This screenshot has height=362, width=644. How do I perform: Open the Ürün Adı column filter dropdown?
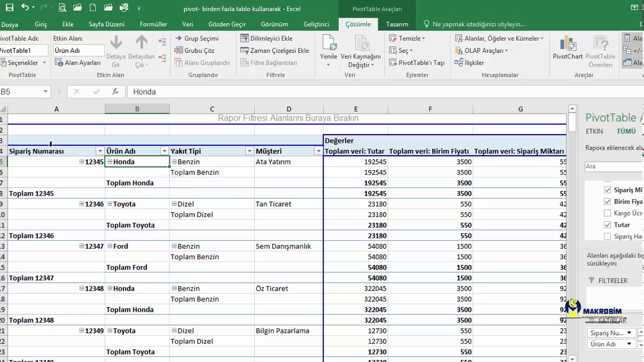click(164, 151)
